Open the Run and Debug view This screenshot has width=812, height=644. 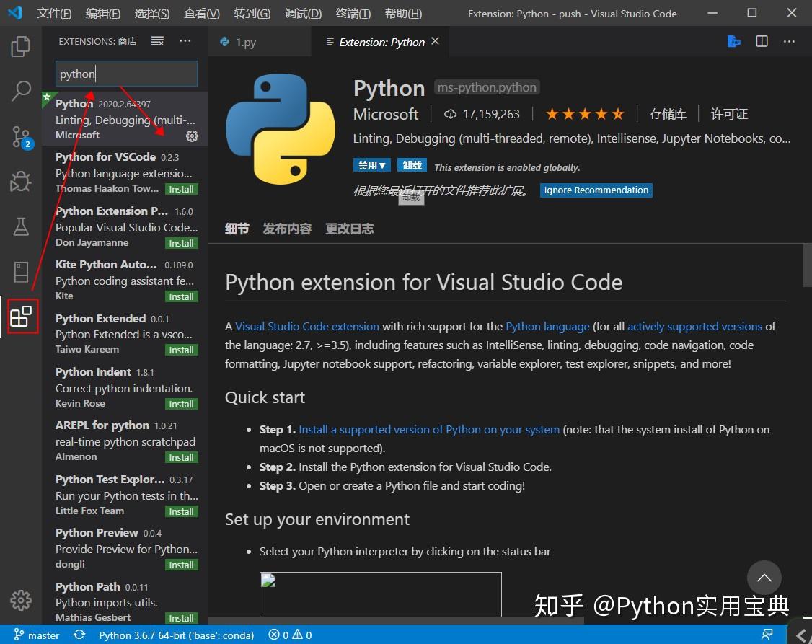(20, 182)
